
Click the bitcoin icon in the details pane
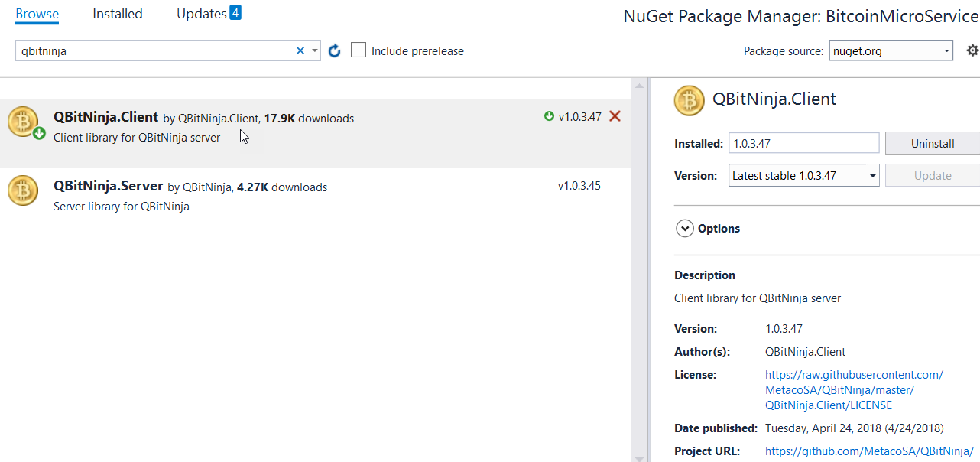690,100
